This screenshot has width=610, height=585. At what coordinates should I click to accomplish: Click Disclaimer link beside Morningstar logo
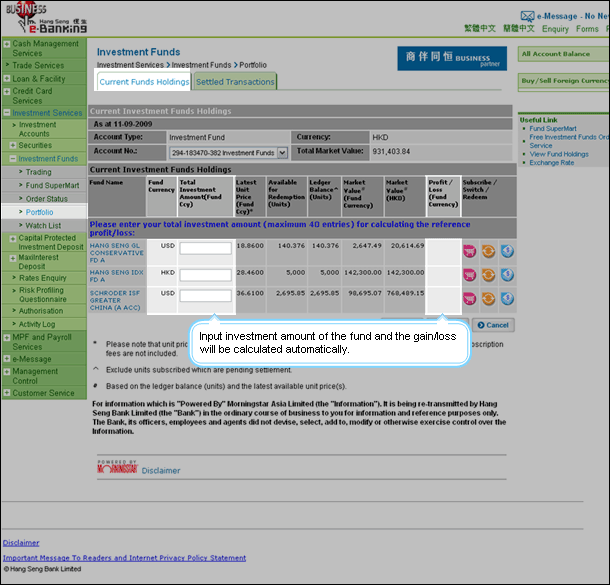point(161,471)
